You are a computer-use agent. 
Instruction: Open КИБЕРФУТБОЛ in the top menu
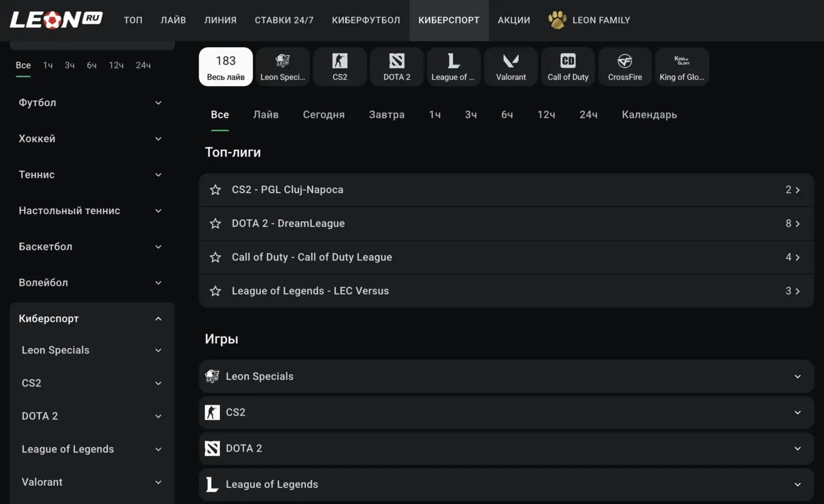pyautogui.click(x=366, y=20)
